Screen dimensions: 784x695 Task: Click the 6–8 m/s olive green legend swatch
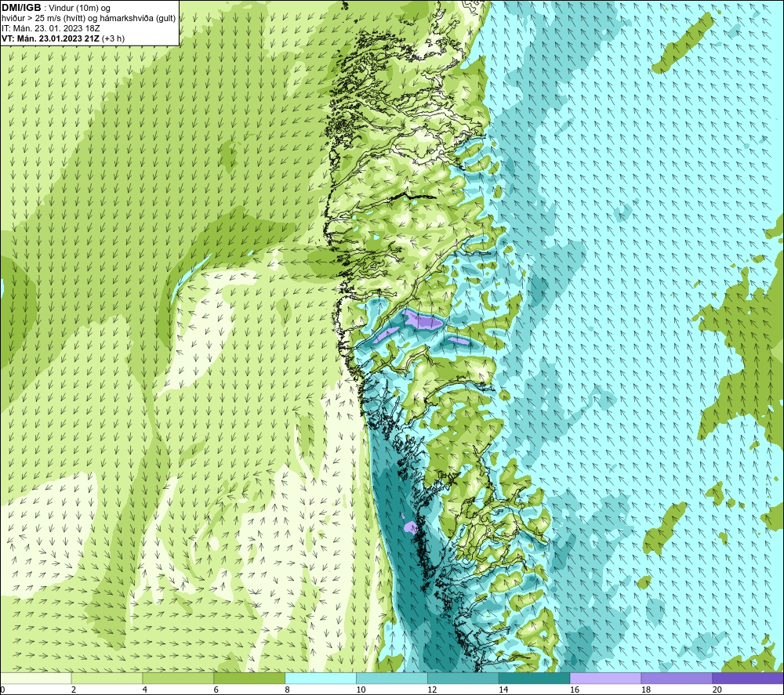249,678
